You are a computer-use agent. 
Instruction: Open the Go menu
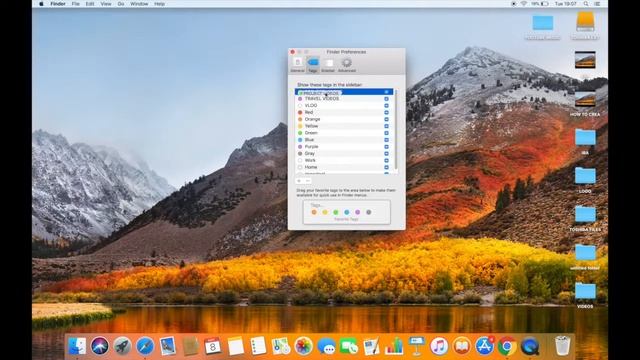tap(121, 4)
